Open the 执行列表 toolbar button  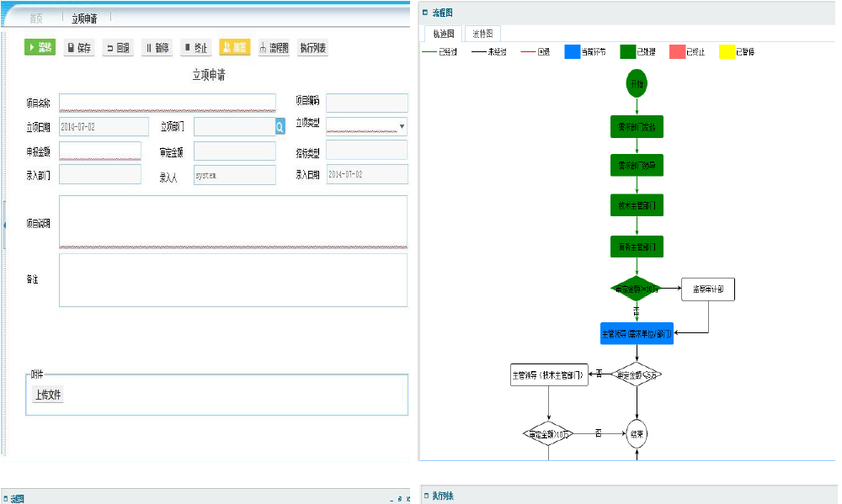pos(313,48)
